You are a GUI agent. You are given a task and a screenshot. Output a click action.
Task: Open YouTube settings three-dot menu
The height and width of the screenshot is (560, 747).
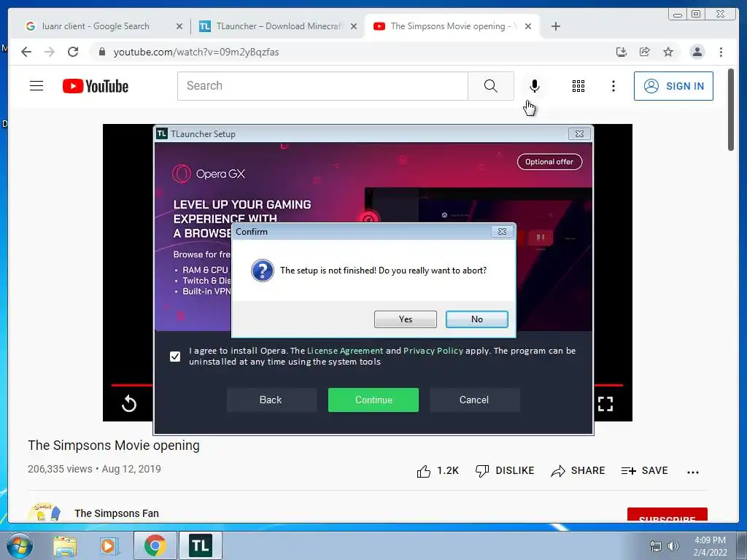614,86
